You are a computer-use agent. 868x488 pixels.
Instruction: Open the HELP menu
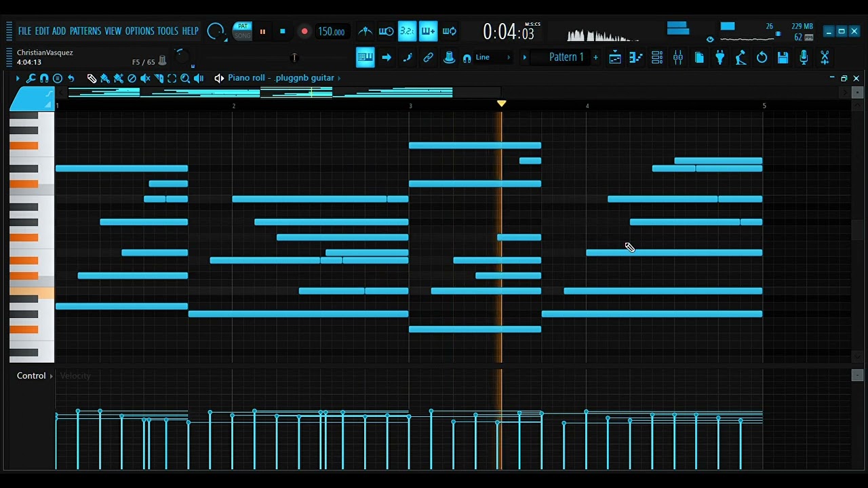(190, 31)
